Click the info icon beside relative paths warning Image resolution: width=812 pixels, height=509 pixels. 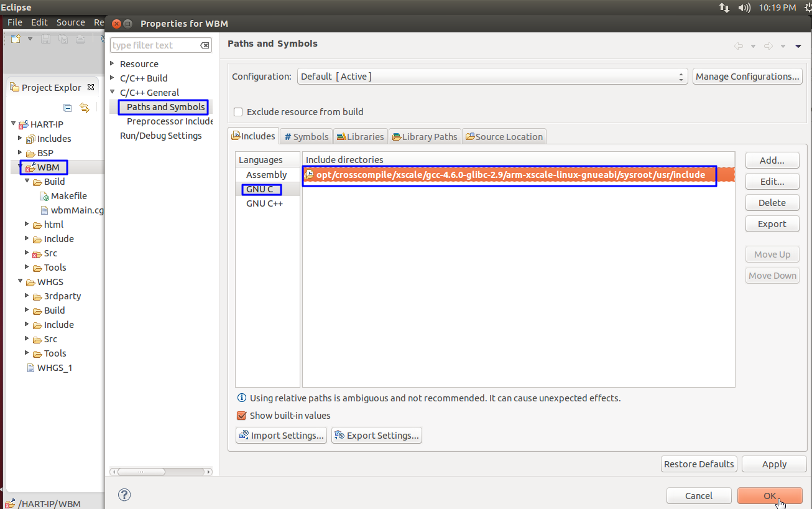tap(242, 398)
